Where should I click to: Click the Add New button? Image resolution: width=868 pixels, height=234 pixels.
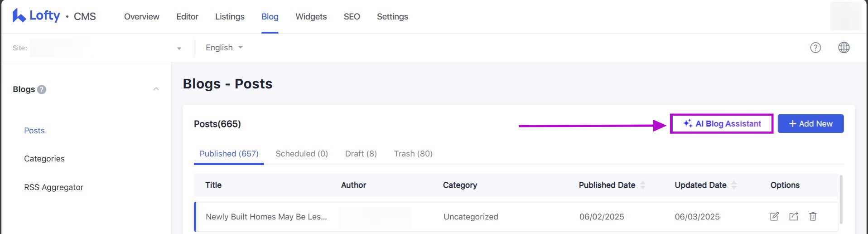tap(810, 124)
